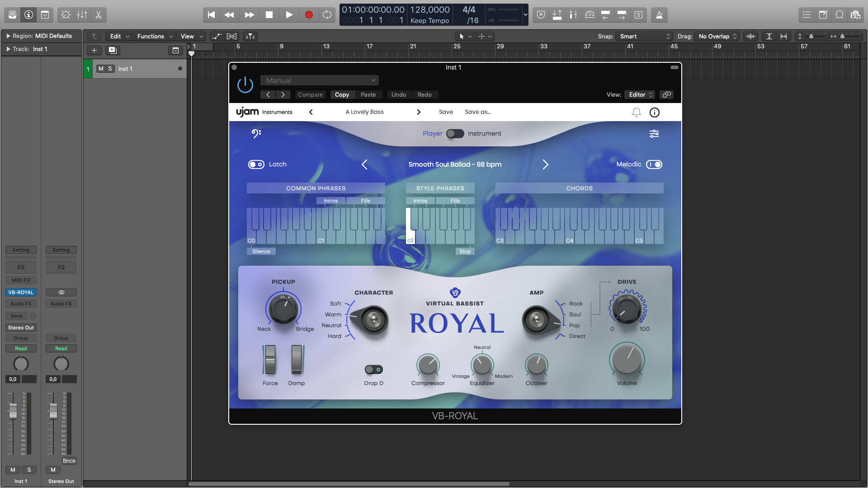Go to previous ujam preset arrow

click(x=311, y=112)
